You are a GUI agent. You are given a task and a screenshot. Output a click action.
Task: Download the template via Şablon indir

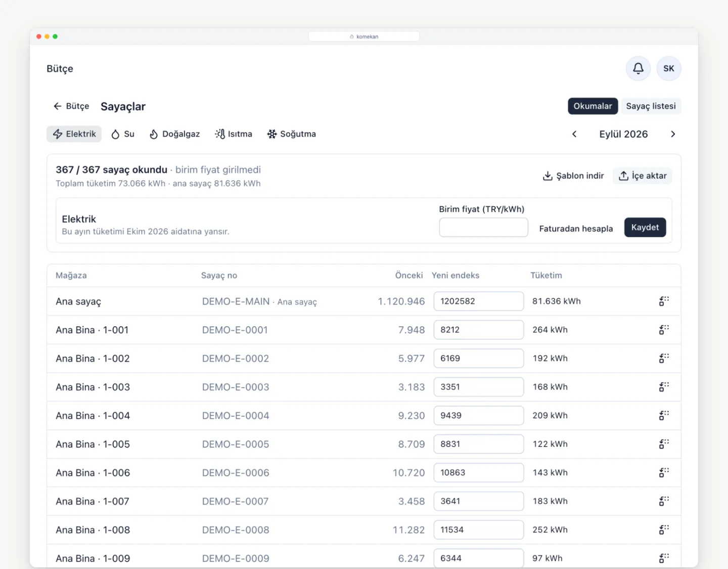(573, 176)
